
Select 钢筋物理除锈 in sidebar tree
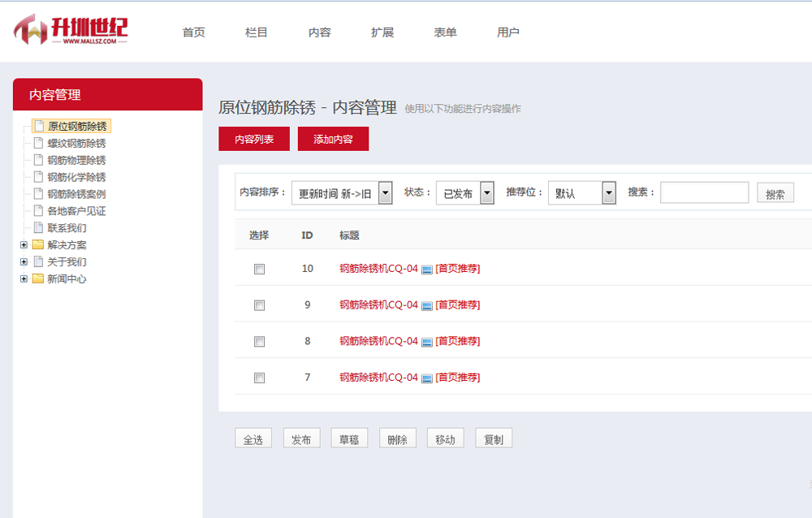[76, 160]
